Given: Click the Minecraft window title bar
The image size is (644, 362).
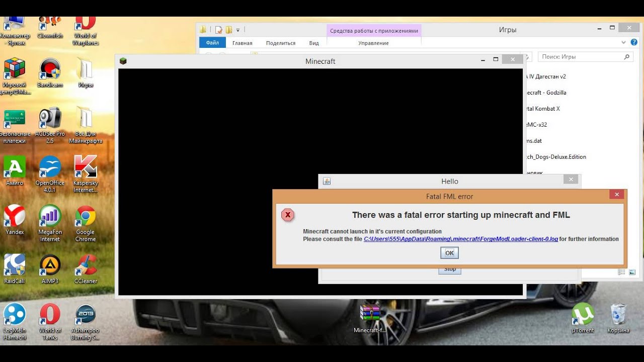Looking at the screenshot, I should 320,61.
